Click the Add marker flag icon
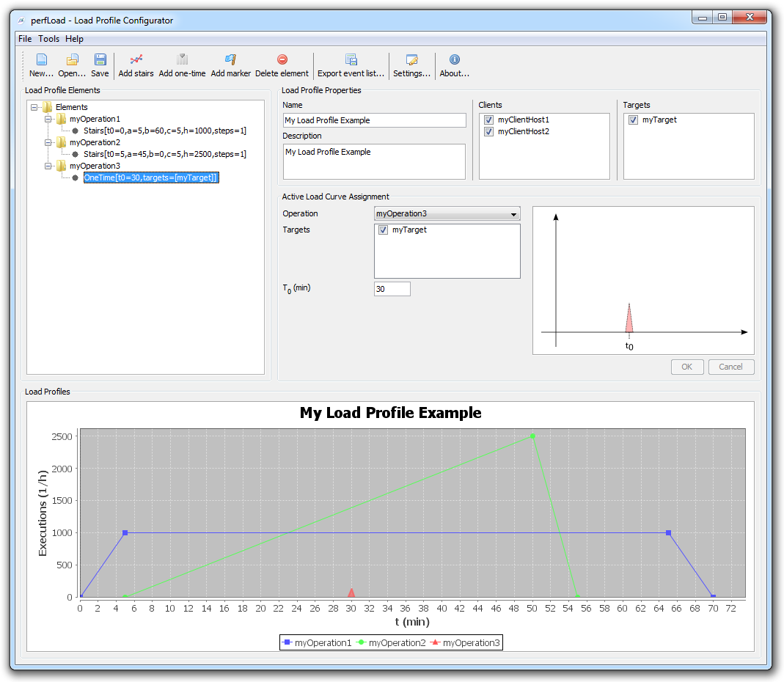The image size is (784, 682). click(x=230, y=59)
